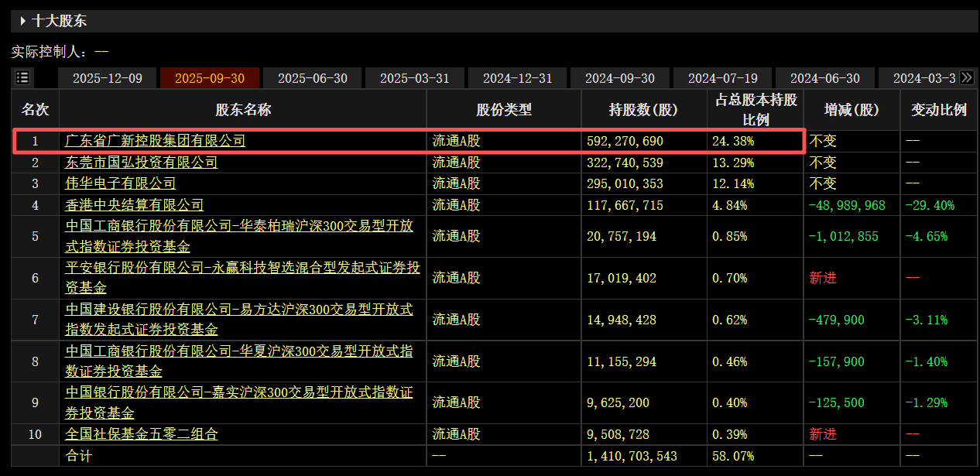Select the highlighted 2025-09-30 tab
Viewport: 980px width, 476px height.
[210, 77]
